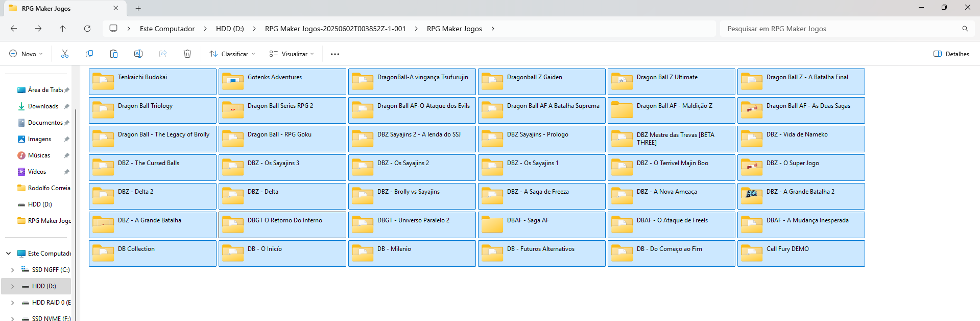
Task: Click chevron after RPG Maker Jogos breadcrumb
Action: coord(493,29)
